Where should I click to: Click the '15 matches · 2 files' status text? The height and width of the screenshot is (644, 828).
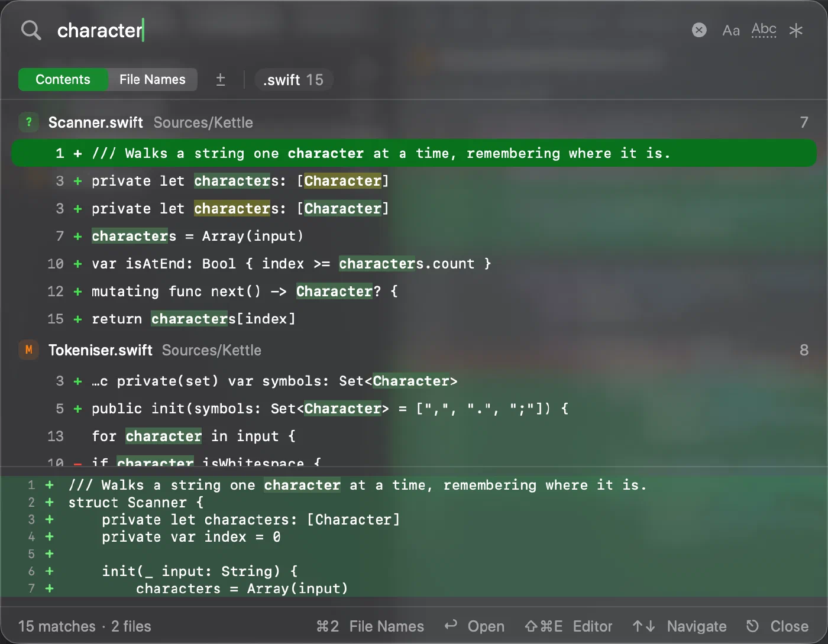pos(85,626)
